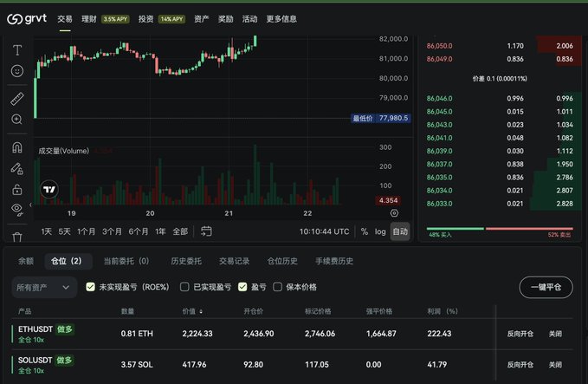The image size is (588, 384).
Task: Set chart range to 1天
Action: pos(47,231)
